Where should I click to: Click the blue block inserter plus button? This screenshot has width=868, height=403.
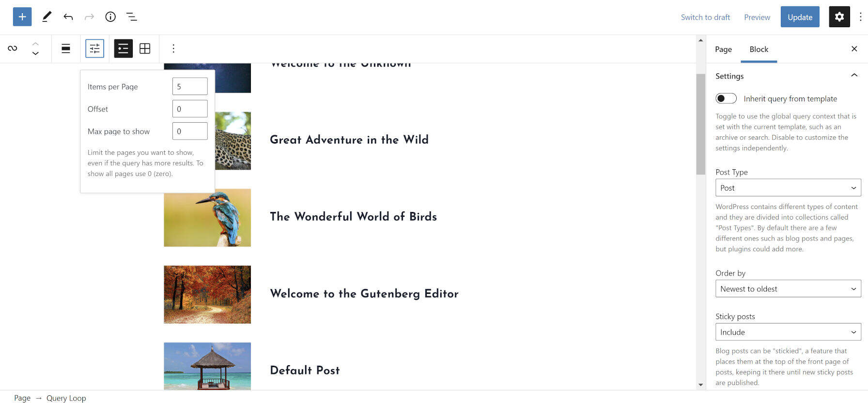(22, 16)
